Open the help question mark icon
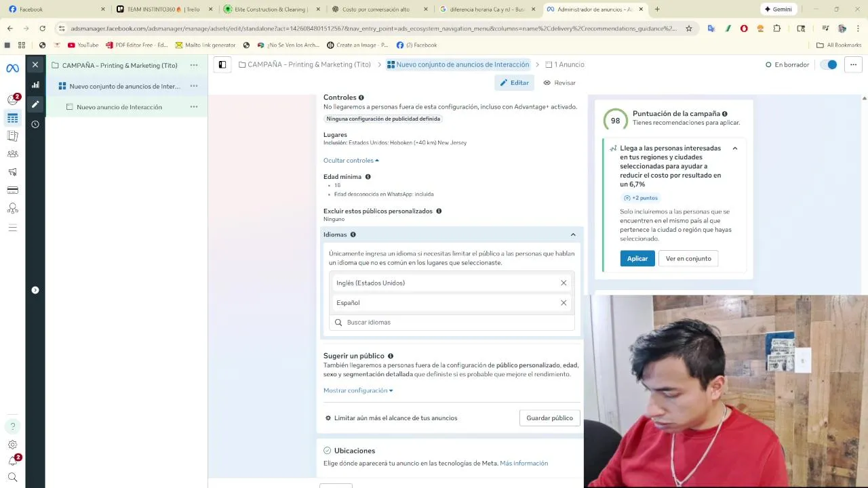Image resolution: width=868 pixels, height=488 pixels. pos(12,426)
